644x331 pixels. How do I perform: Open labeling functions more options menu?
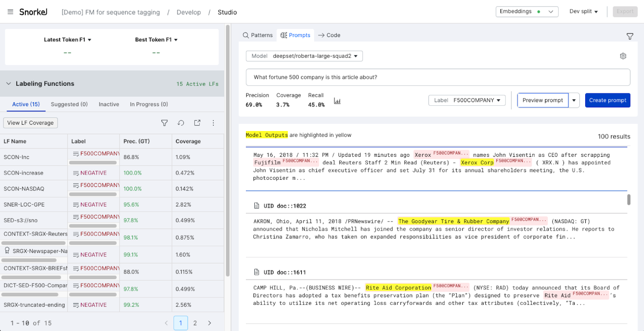[213, 123]
